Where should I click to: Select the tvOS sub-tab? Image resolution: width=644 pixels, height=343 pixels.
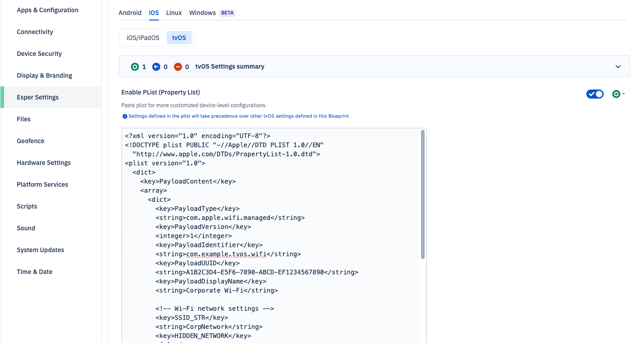coord(179,38)
